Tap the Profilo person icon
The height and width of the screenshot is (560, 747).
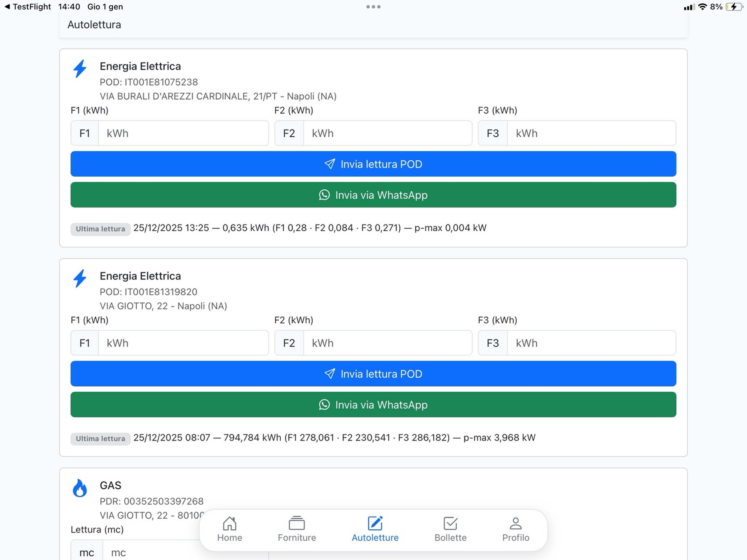pyautogui.click(x=516, y=524)
